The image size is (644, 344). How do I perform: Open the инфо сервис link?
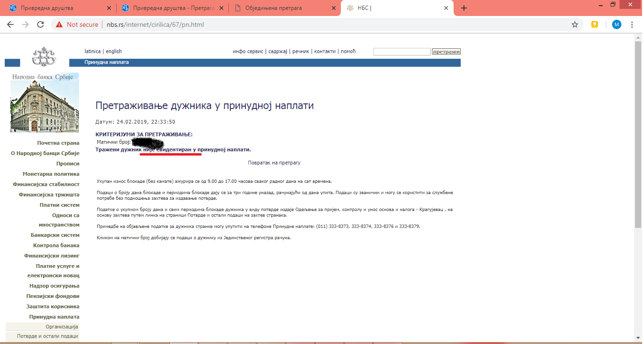[248, 51]
